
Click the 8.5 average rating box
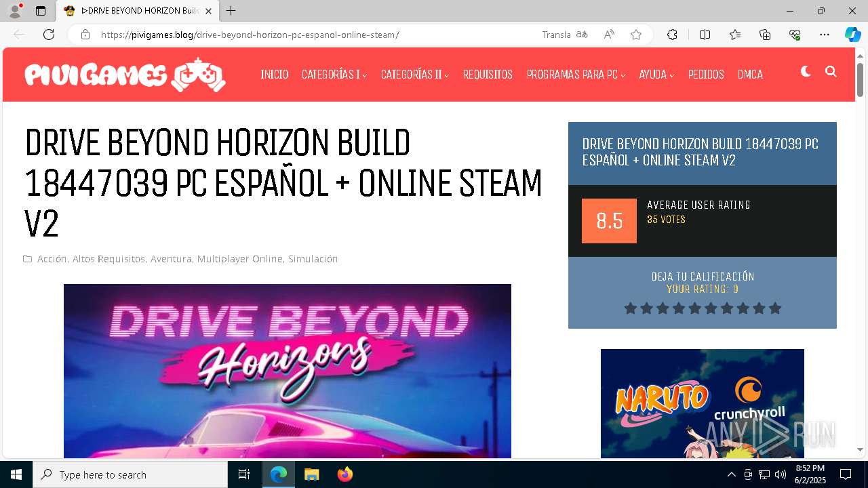(x=609, y=221)
